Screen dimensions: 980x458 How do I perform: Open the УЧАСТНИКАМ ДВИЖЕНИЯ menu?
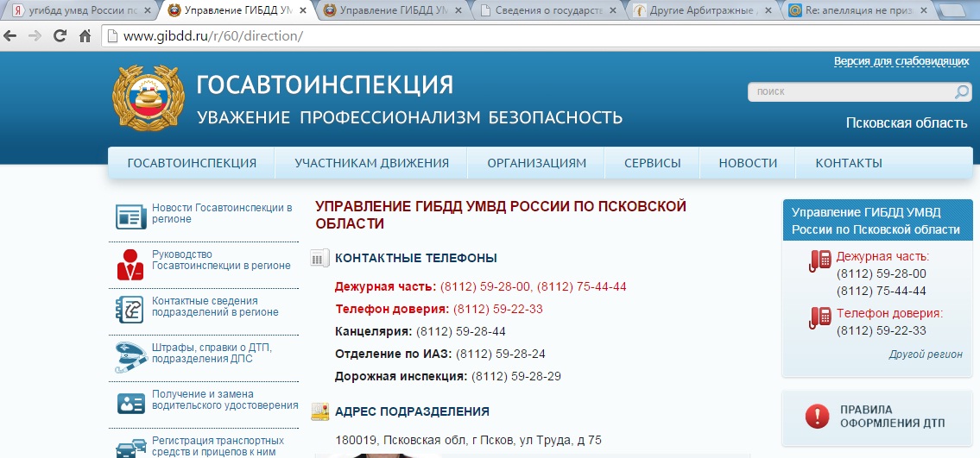tap(372, 164)
